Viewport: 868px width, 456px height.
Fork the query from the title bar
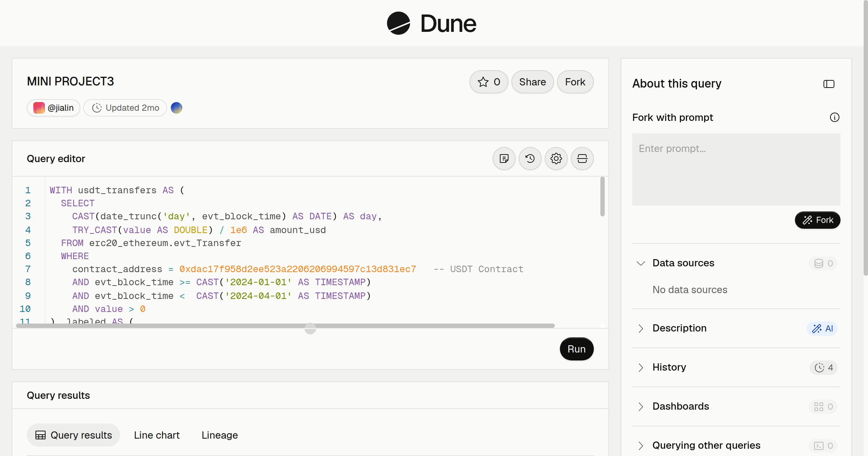(x=575, y=82)
